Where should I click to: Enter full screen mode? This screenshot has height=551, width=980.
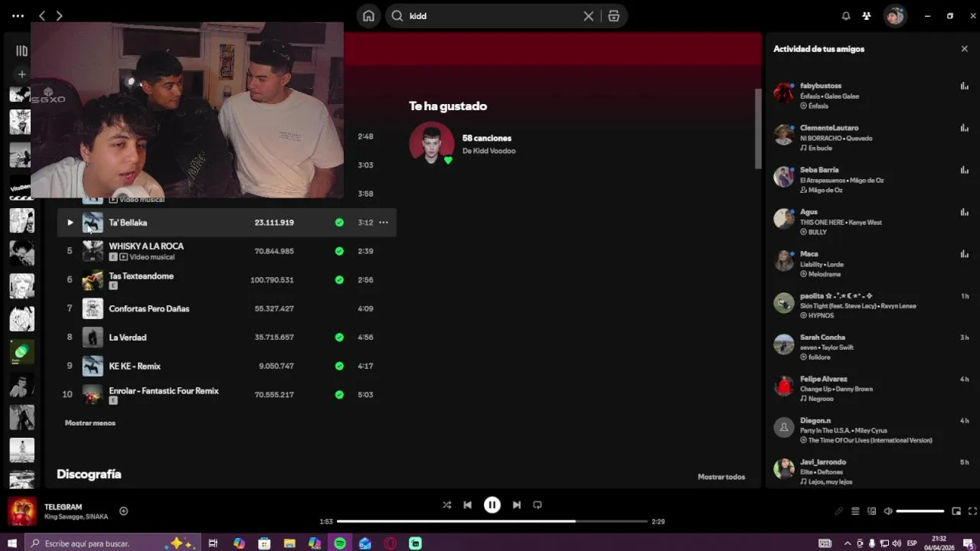coord(972,511)
